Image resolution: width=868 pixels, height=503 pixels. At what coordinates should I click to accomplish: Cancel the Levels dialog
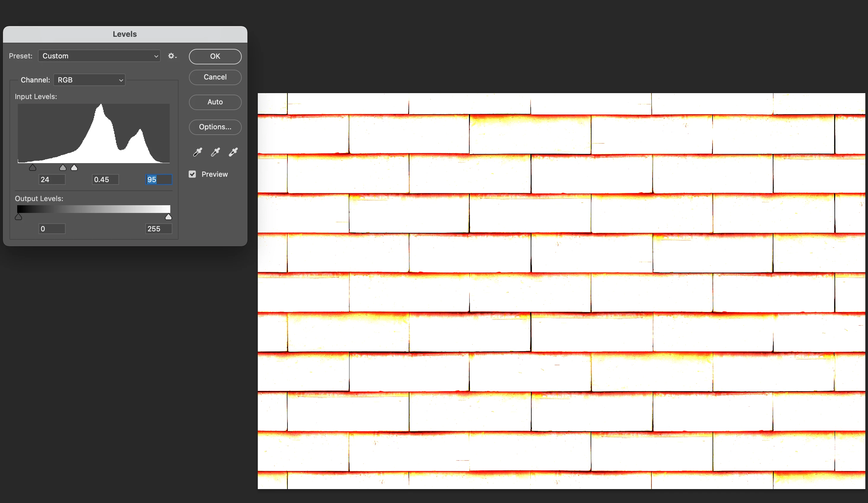215,77
